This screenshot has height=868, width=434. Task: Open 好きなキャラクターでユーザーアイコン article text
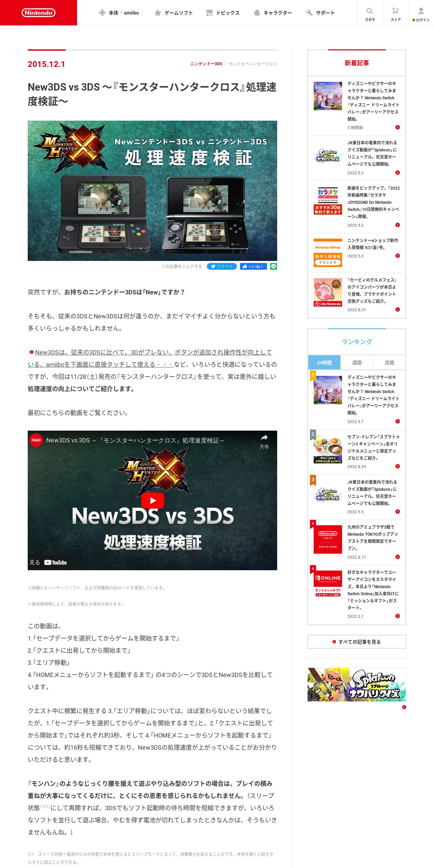click(373, 590)
